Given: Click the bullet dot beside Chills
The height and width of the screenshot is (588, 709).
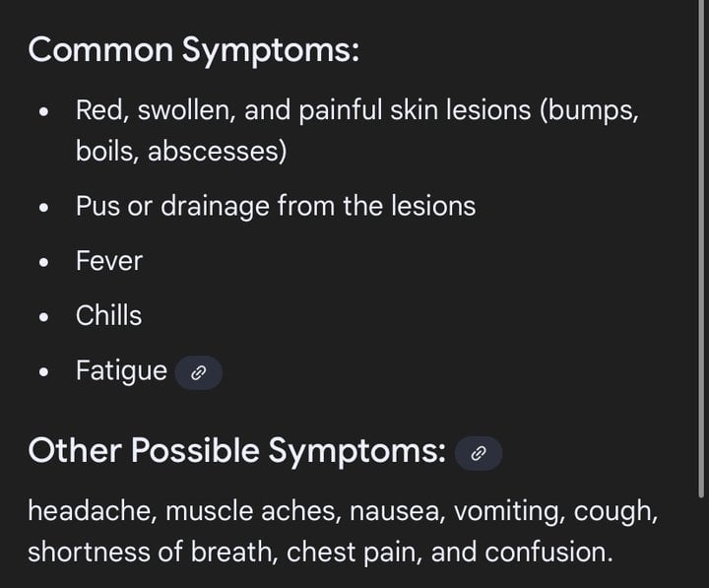Looking at the screenshot, I should (43, 318).
